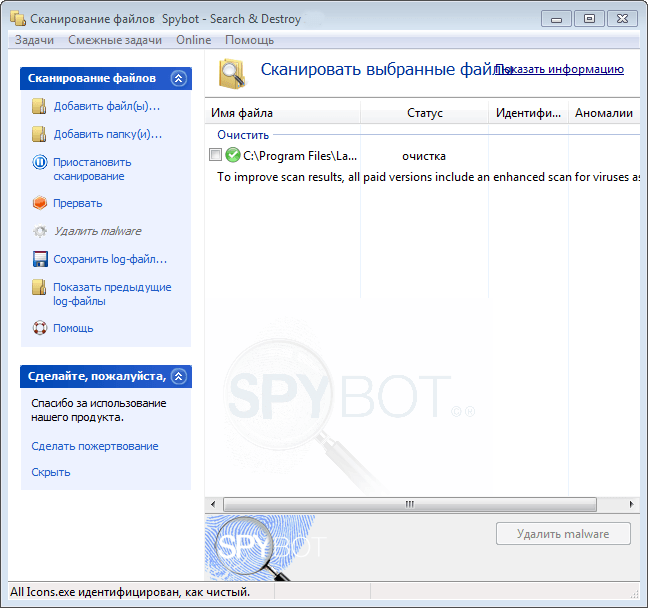Open the Смежные задачи menu

(x=115, y=40)
